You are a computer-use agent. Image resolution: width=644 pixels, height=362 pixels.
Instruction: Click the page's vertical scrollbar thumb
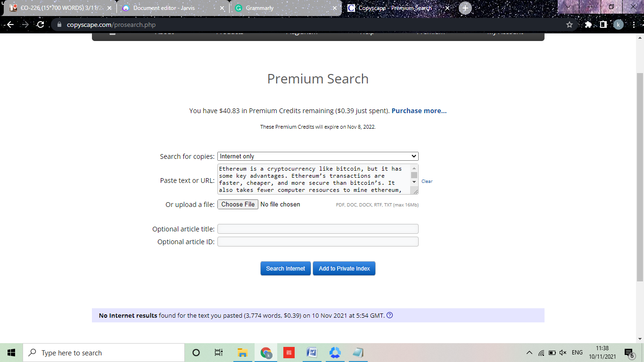(x=640, y=177)
